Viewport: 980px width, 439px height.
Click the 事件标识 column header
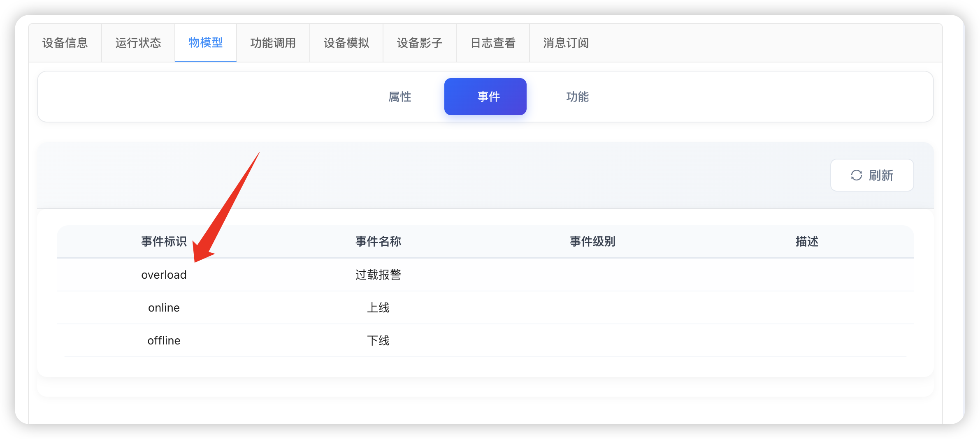coord(164,242)
